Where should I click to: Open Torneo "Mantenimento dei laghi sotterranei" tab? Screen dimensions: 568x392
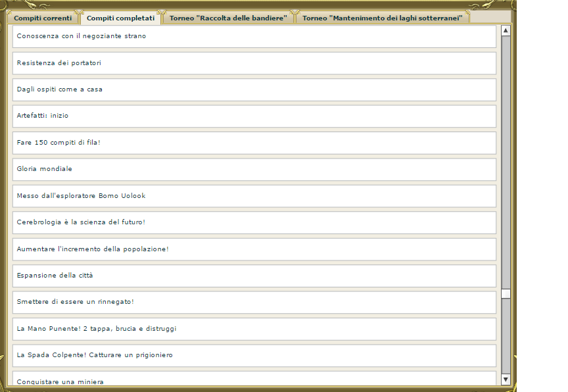point(382,18)
